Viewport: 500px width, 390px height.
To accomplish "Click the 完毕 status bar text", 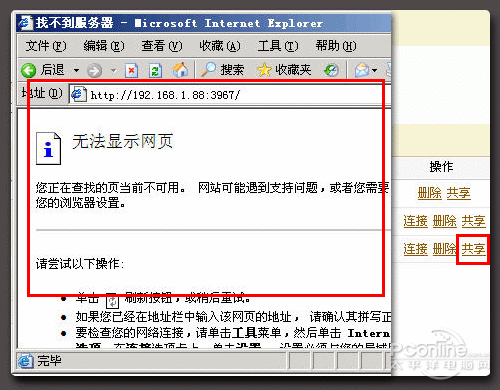I will tap(49, 361).
